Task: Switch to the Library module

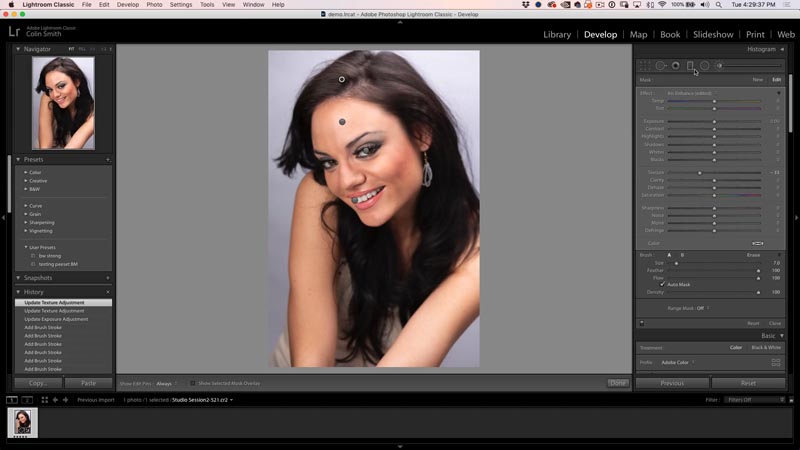Action: pyautogui.click(x=557, y=34)
